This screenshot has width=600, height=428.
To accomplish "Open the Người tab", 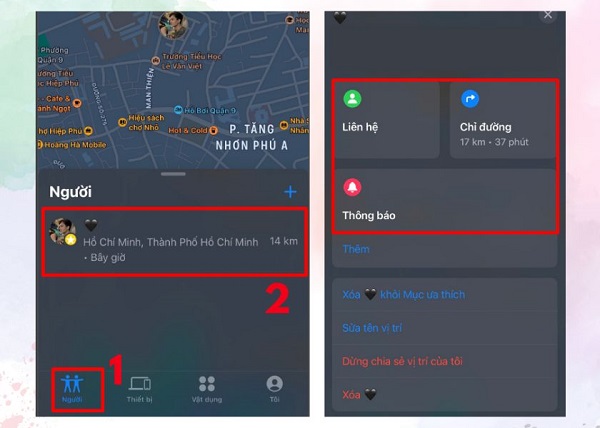I will tap(72, 389).
